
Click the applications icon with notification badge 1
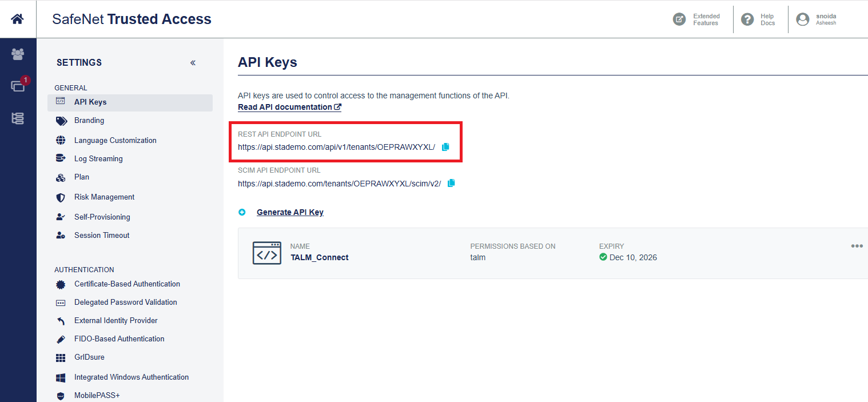pos(17,83)
